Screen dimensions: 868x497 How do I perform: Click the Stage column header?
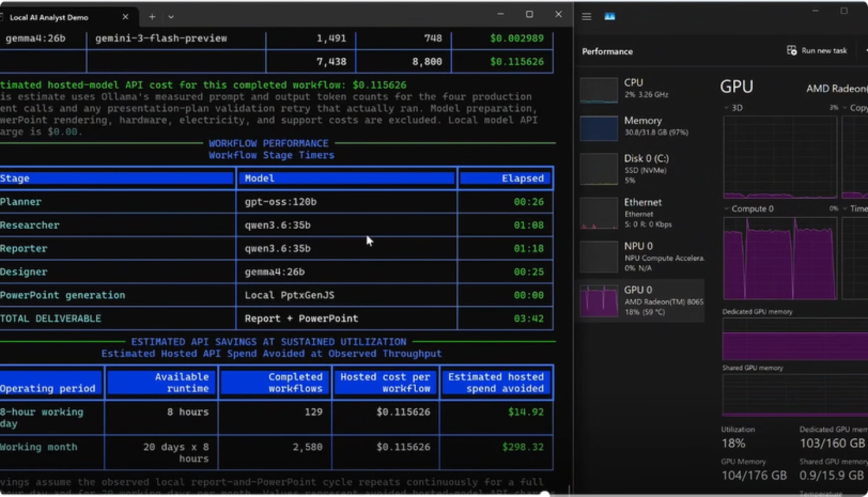pyautogui.click(x=116, y=178)
